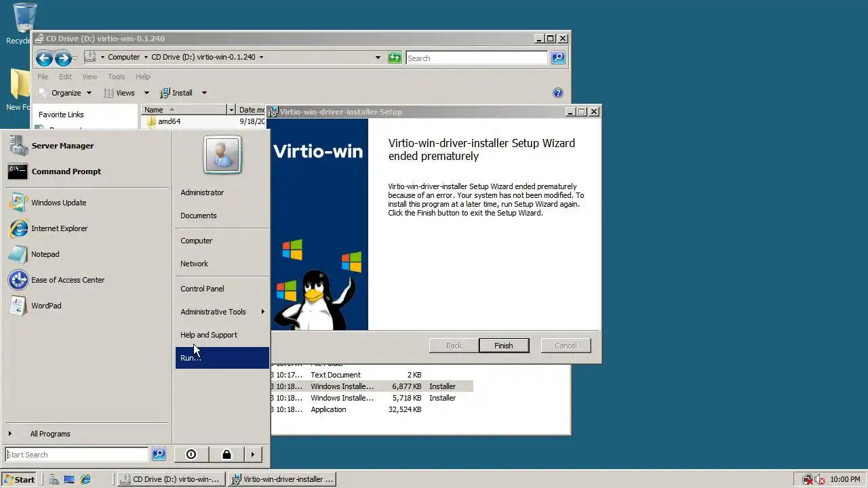Screen dimensions: 868x488
Task: Open Documents from Start menu
Action: [199, 216]
